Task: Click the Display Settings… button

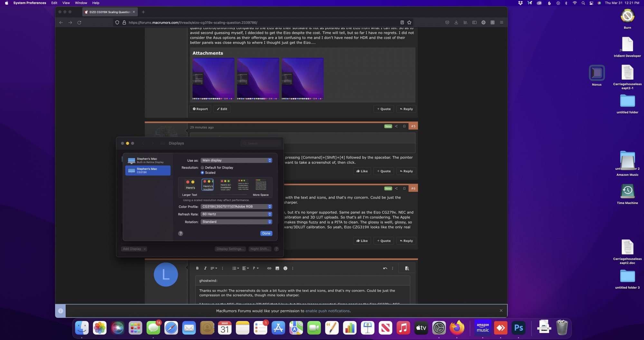Action: [x=230, y=249]
